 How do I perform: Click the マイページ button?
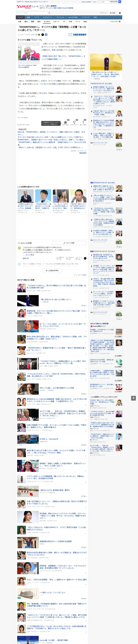pos(103,13)
